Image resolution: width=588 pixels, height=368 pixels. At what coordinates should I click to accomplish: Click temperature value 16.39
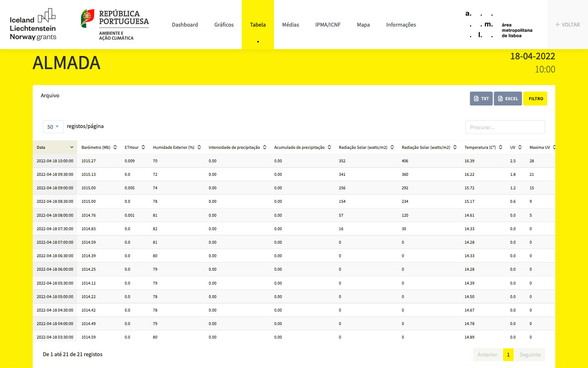[470, 161]
